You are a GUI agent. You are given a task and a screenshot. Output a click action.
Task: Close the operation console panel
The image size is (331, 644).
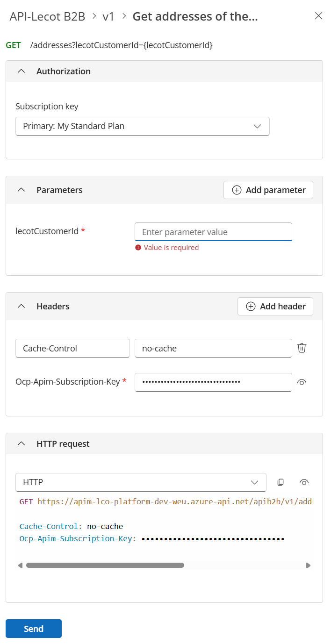[318, 16]
